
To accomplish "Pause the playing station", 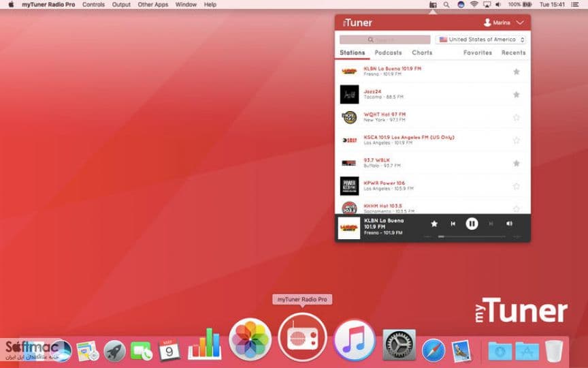I will 472,224.
